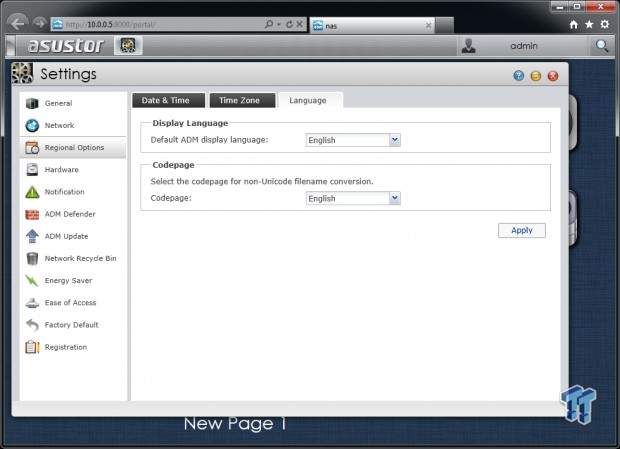Close the Settings window with red icon
Image resolution: width=620 pixels, height=449 pixels.
tap(553, 75)
